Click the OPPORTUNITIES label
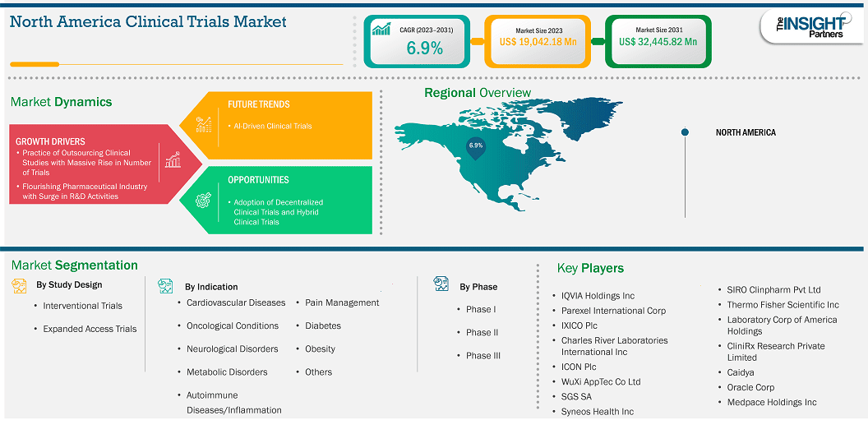Image resolution: width=868 pixels, height=434 pixels. (x=258, y=180)
